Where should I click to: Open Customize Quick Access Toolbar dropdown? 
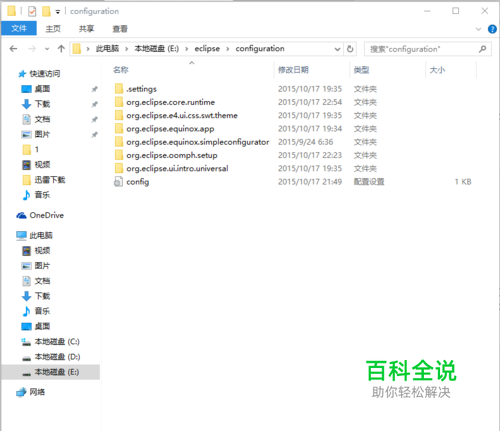click(x=58, y=12)
